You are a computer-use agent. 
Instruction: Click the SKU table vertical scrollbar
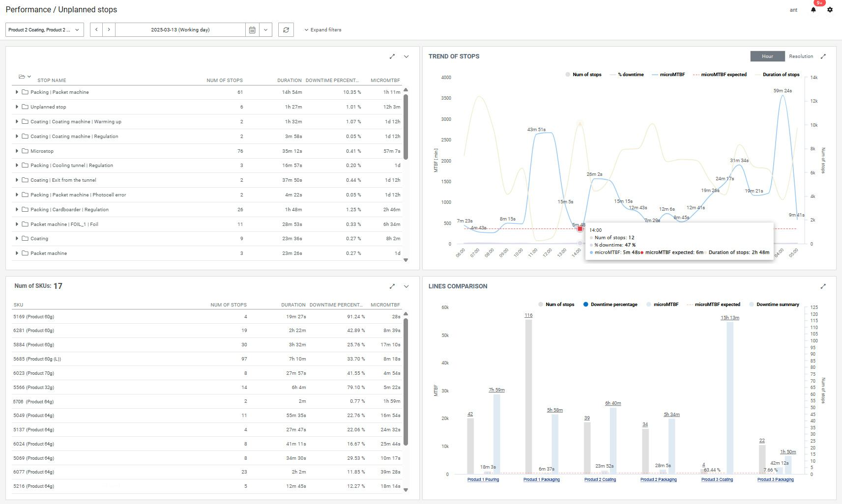(x=406, y=381)
